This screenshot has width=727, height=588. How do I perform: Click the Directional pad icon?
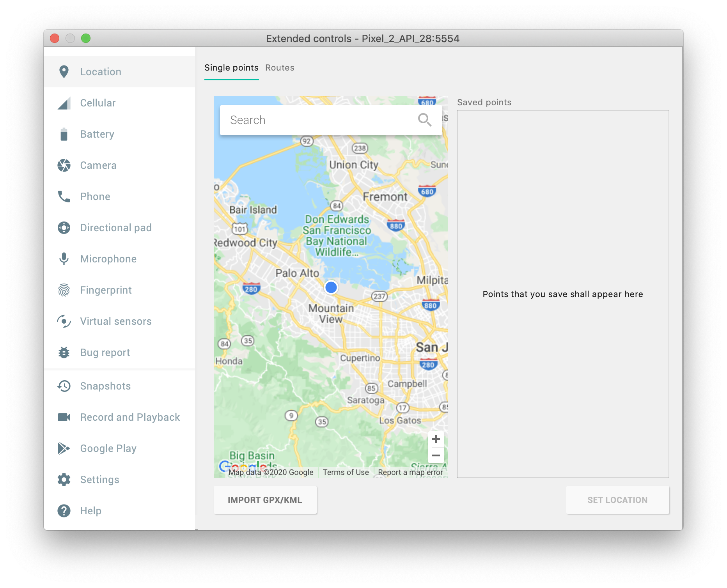point(64,228)
